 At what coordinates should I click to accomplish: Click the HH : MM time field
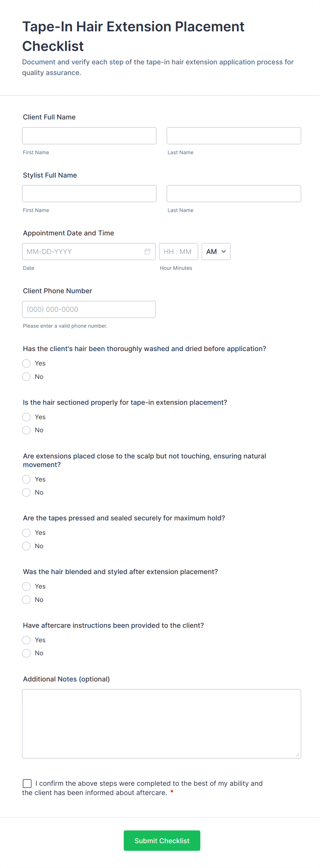pos(178,252)
